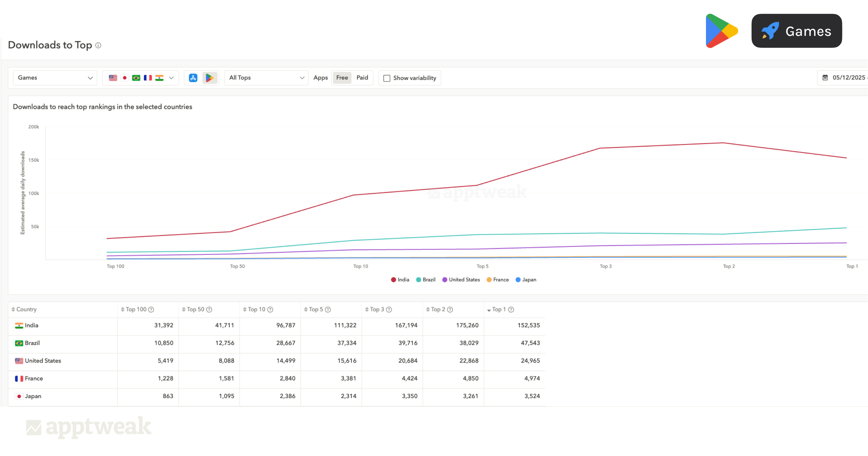Image resolution: width=868 pixels, height=456 pixels.
Task: Click the India country name in table
Action: click(31, 326)
